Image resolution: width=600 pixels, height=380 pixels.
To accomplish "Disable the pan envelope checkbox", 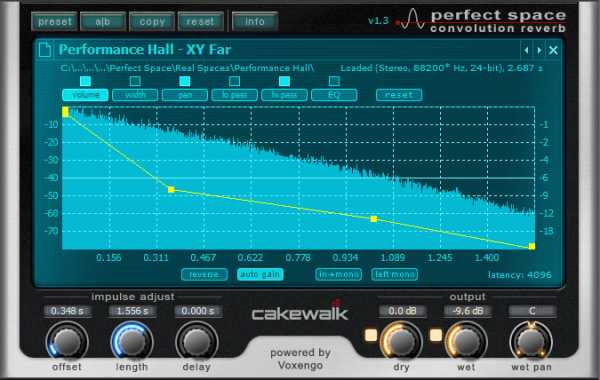I will click(185, 81).
